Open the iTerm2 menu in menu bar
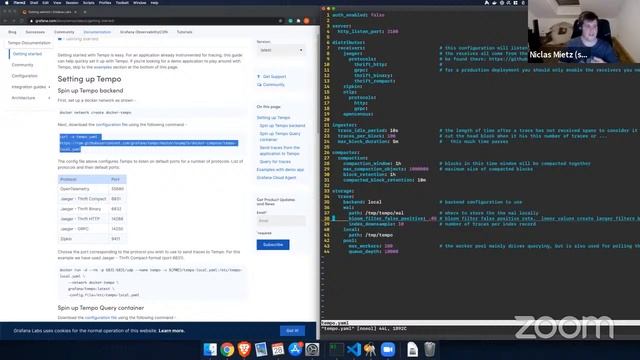The width and height of the screenshot is (640, 360). point(19,2)
